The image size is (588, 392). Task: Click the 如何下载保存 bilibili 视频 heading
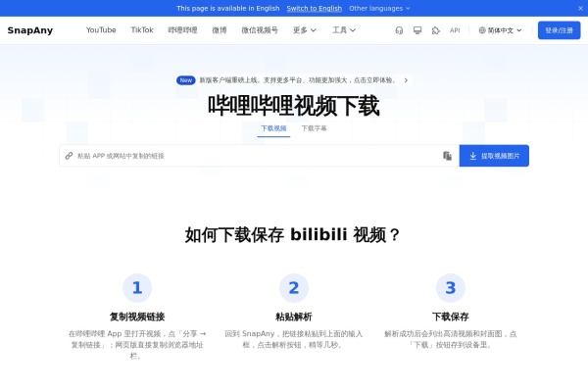coord(294,235)
